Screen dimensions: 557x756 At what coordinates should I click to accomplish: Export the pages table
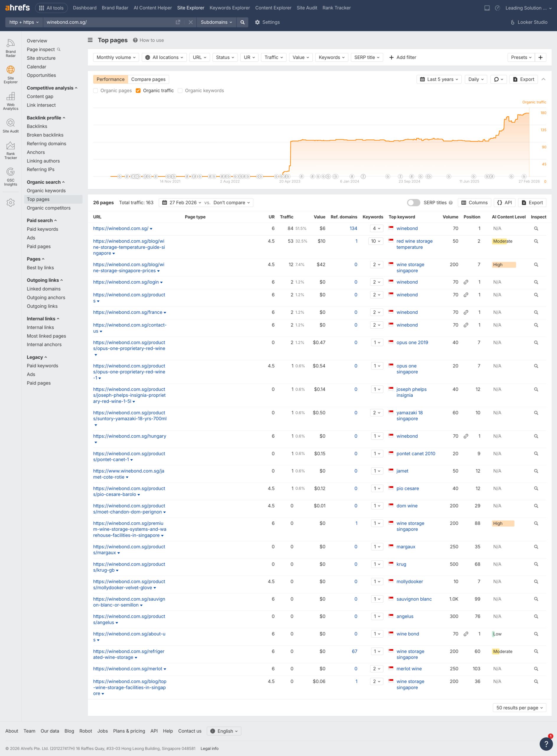(532, 202)
